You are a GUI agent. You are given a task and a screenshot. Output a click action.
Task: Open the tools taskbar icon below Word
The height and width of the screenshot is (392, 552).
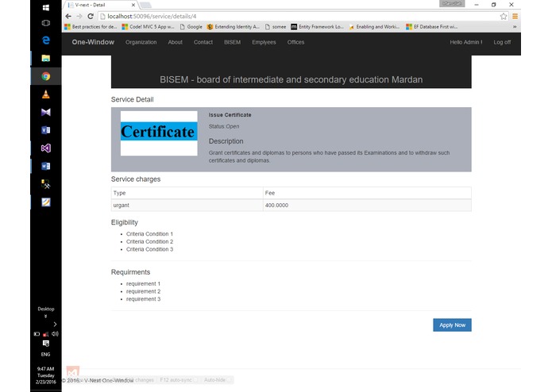pyautogui.click(x=46, y=184)
